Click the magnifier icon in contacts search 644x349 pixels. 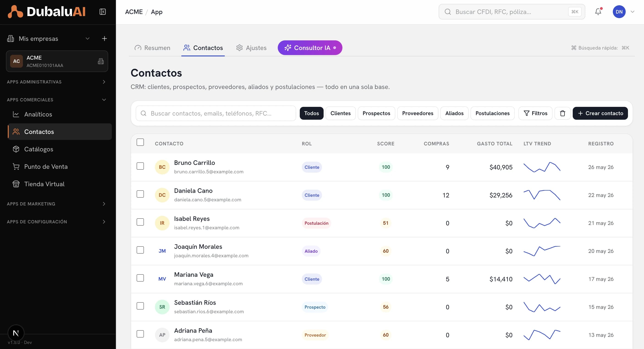point(143,113)
